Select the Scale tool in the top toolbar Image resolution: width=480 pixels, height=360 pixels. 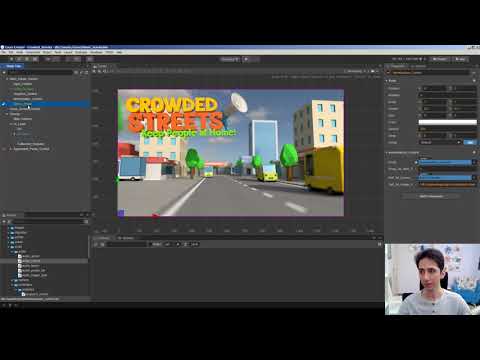coord(27,59)
